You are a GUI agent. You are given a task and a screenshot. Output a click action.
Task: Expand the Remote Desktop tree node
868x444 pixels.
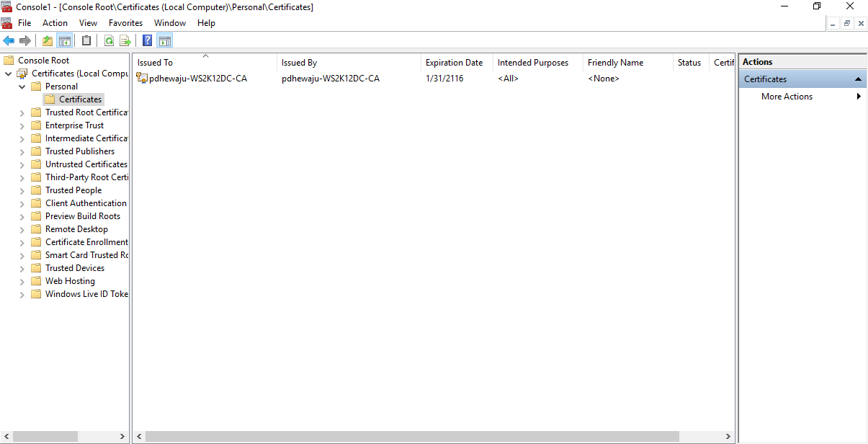[x=22, y=229]
